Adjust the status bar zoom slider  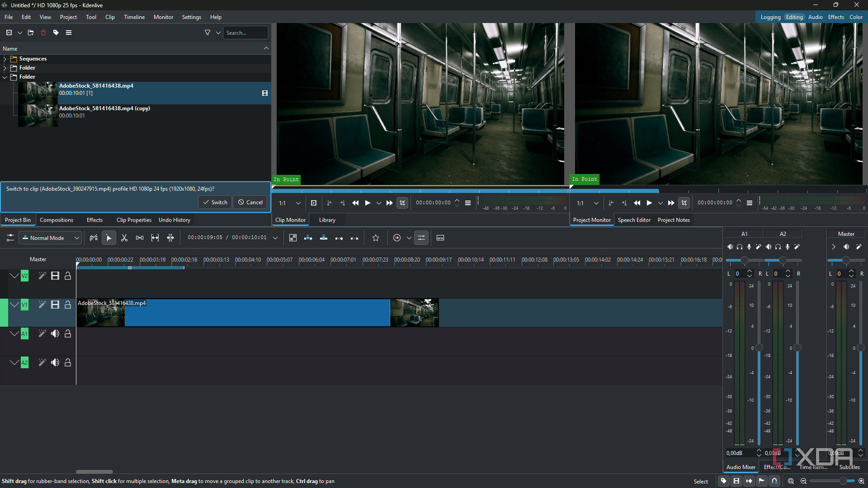832,481
